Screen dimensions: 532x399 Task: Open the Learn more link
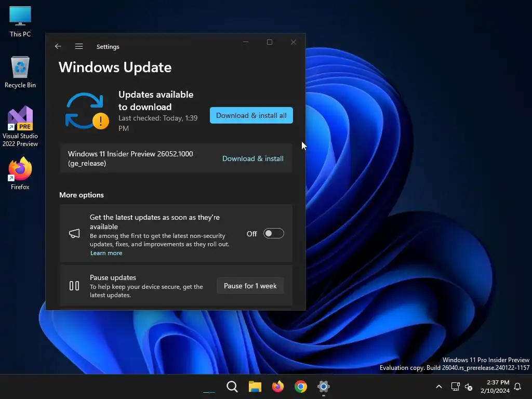tap(106, 253)
